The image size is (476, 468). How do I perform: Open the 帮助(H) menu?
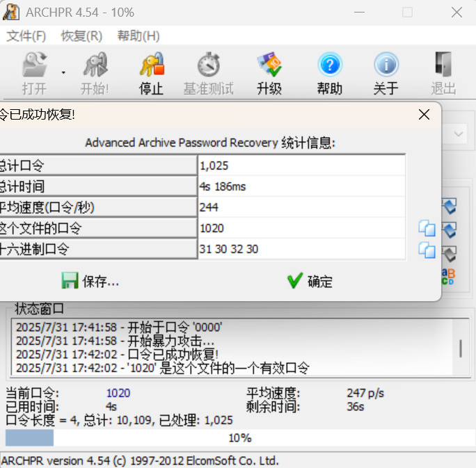(138, 36)
